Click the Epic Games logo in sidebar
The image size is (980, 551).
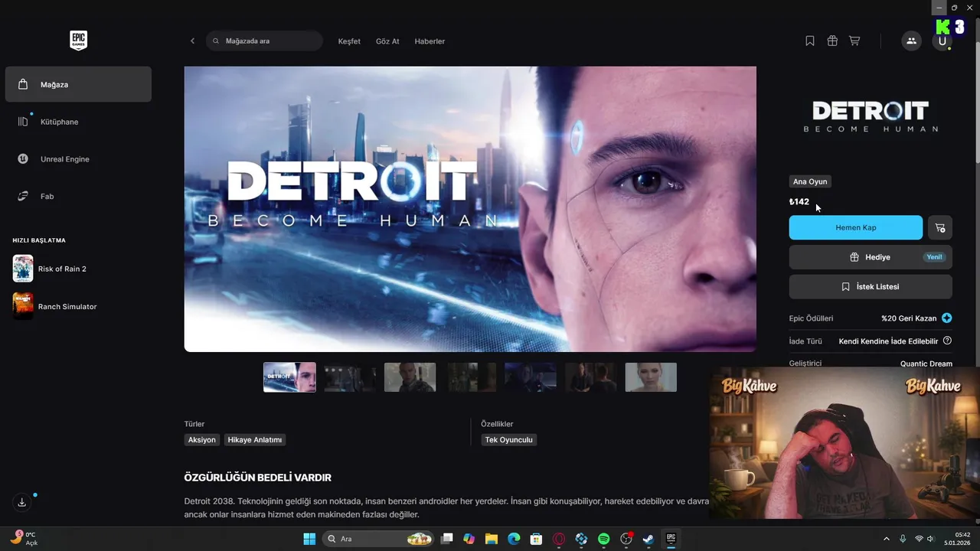point(78,41)
